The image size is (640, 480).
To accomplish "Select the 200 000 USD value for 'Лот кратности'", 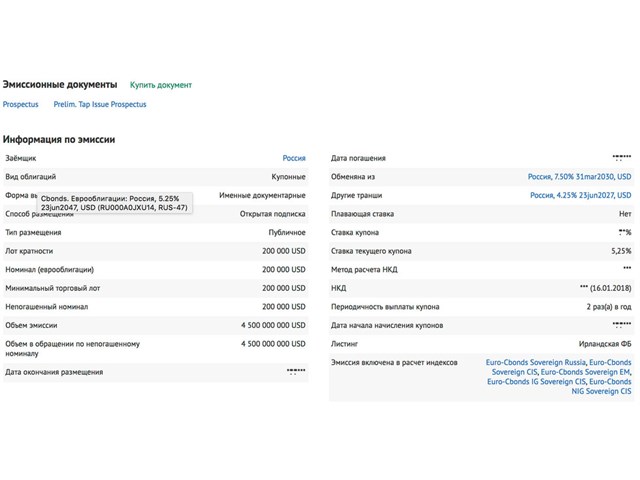I will click(284, 251).
